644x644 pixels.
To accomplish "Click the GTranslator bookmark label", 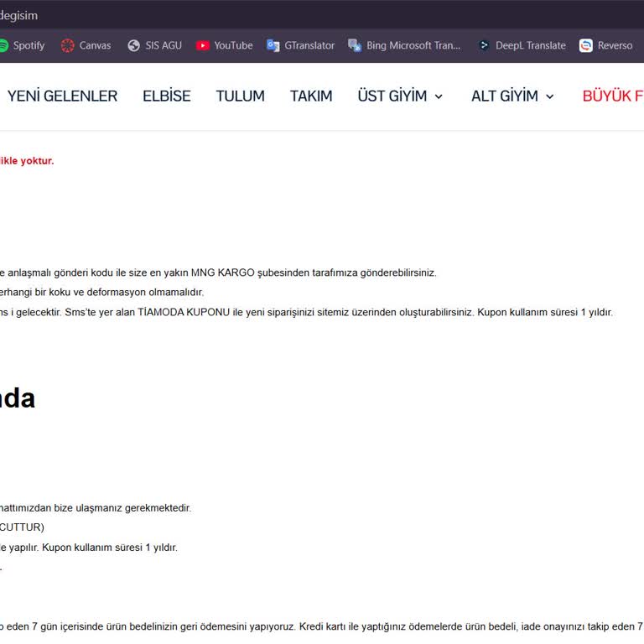I will coord(309,45).
